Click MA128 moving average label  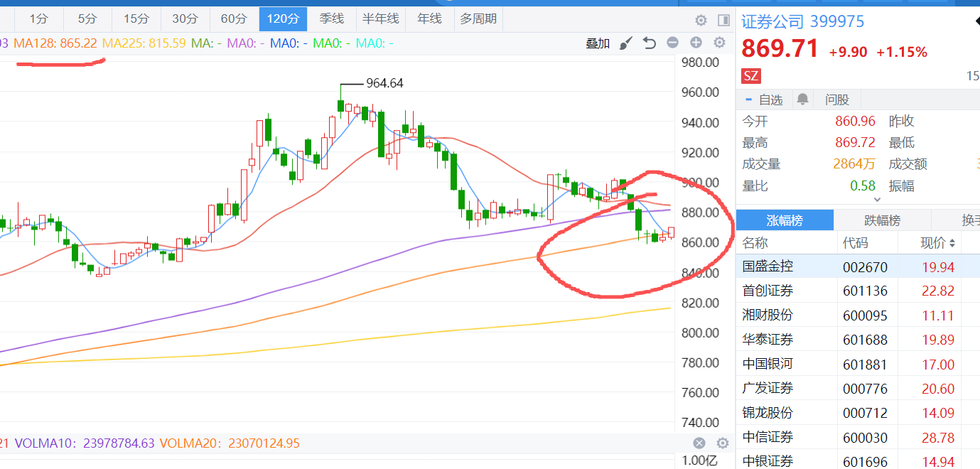(x=55, y=43)
